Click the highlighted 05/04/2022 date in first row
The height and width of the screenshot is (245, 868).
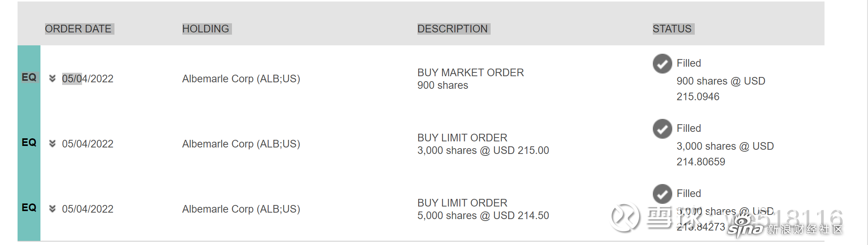[x=88, y=79]
